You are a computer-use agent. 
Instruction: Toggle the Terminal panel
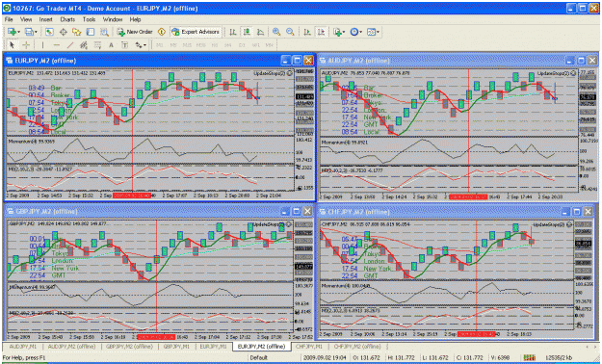91,32
